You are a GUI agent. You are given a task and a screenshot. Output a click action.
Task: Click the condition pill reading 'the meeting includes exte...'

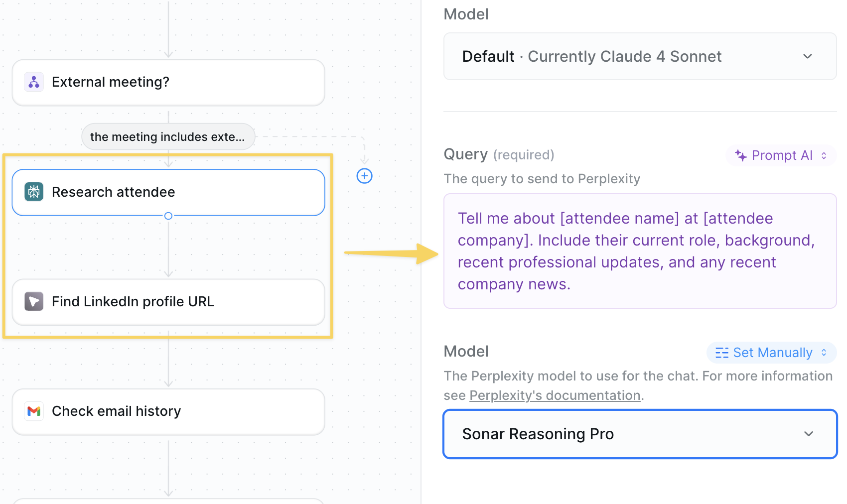coord(168,136)
